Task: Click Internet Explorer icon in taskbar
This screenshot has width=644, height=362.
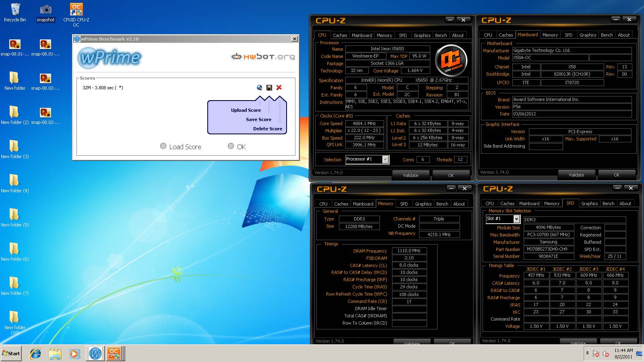Action: 35,354
